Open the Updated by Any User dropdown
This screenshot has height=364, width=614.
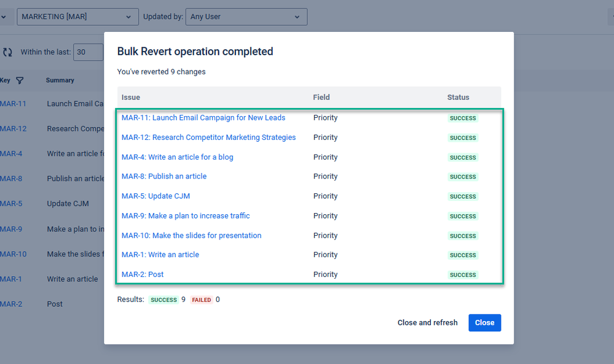[246, 17]
